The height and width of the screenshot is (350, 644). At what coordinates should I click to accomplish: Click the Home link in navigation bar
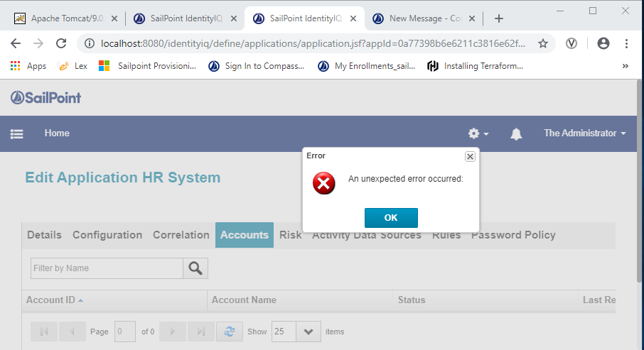click(x=57, y=133)
